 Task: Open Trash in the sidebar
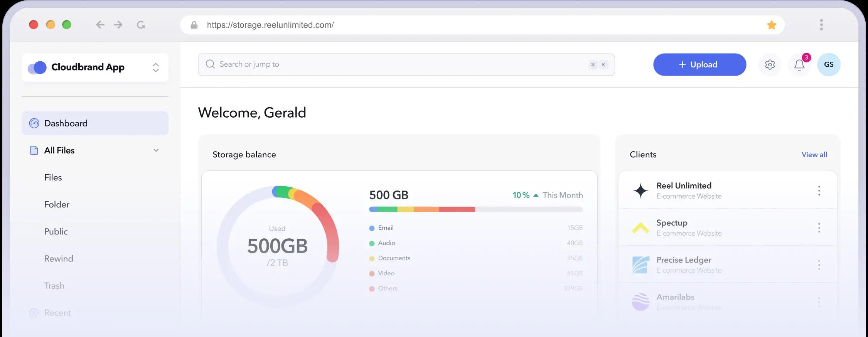pos(54,286)
